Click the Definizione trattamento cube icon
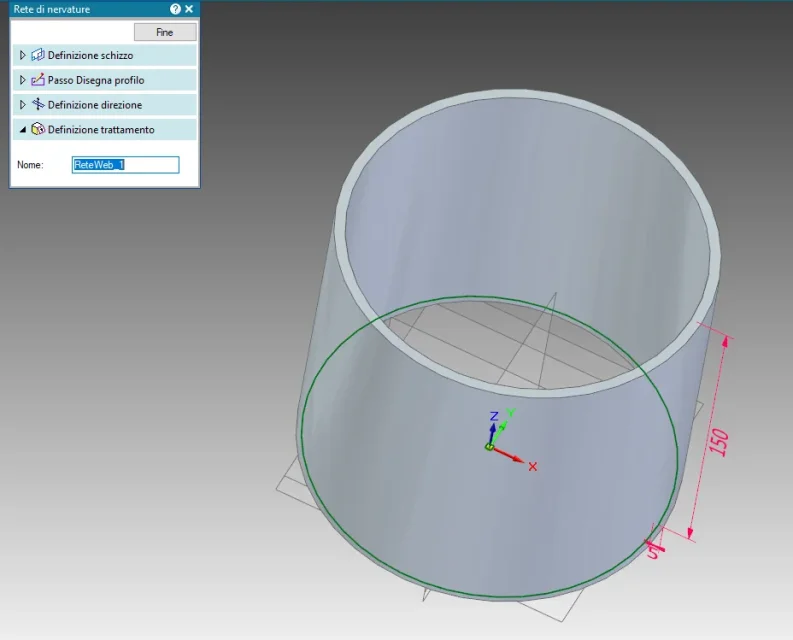Screen dimensions: 793x640 38,130
